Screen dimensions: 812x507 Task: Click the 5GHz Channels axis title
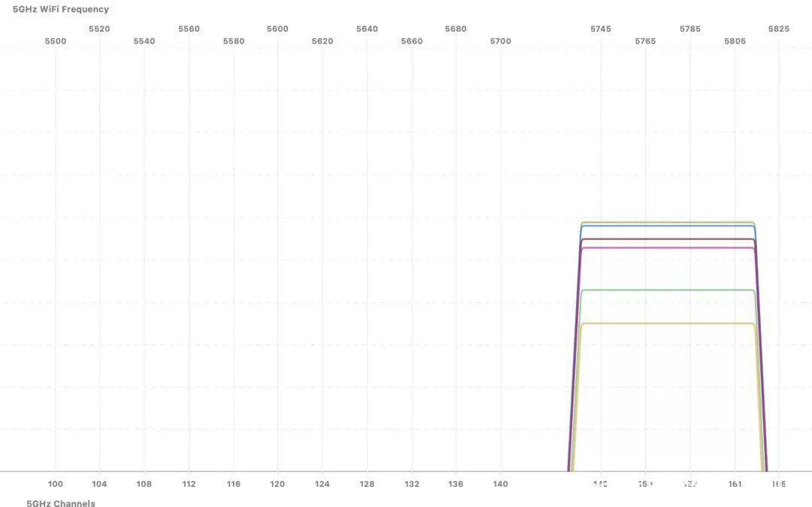(61, 502)
